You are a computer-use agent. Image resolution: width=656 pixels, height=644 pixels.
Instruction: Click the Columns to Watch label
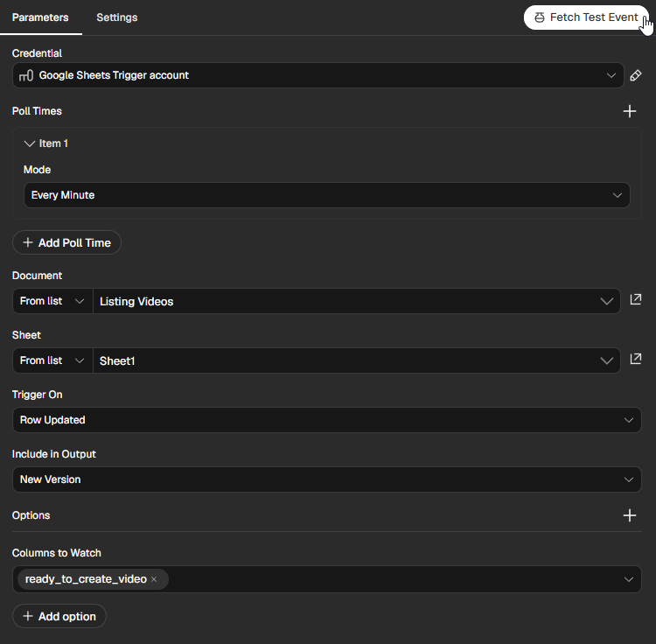(x=57, y=553)
